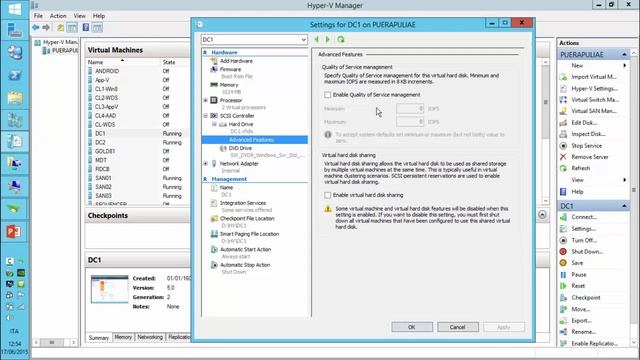Tick Enable virtual hard disk sharing checkbox
This screenshot has width=640, height=360.
tap(327, 195)
